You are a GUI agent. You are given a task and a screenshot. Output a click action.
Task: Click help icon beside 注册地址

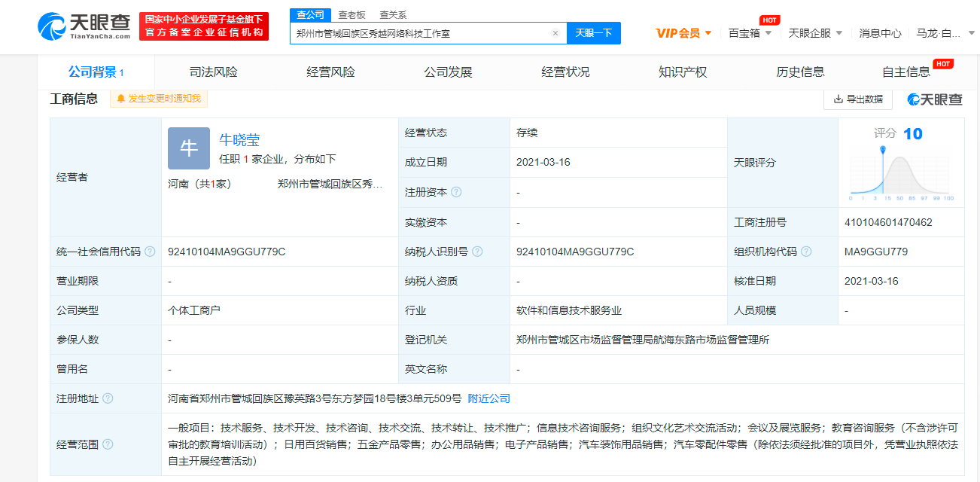click(108, 398)
